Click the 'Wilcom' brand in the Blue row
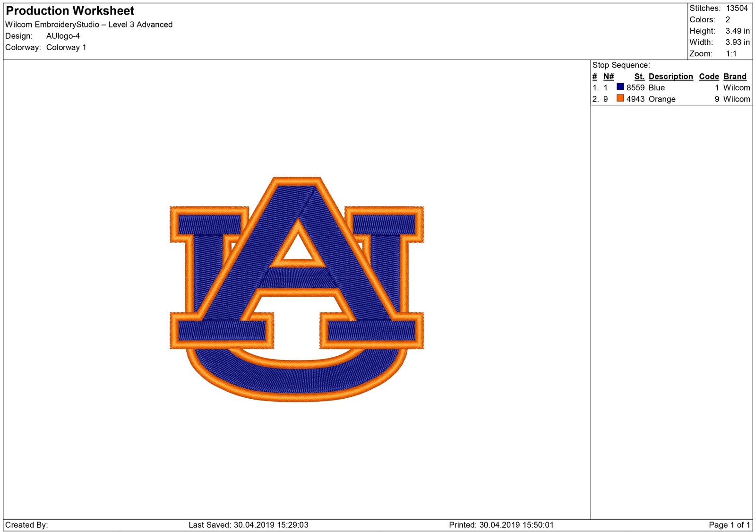This screenshot has width=756, height=532. (x=737, y=87)
